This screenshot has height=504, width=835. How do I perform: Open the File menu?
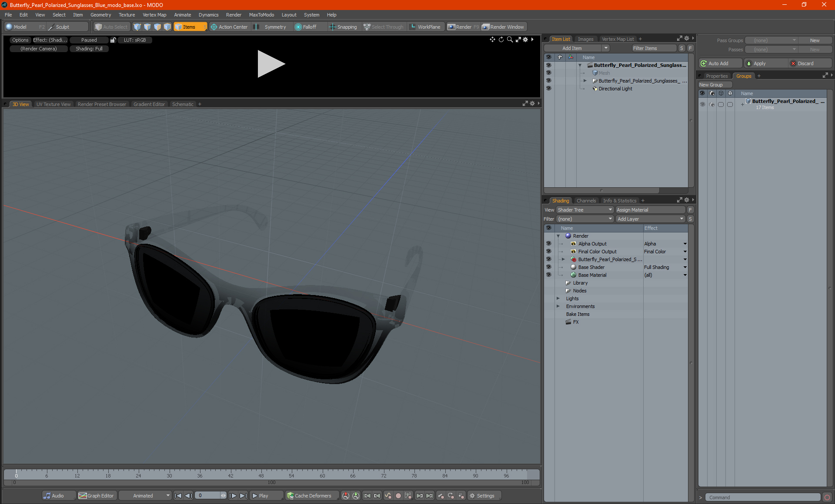8,15
